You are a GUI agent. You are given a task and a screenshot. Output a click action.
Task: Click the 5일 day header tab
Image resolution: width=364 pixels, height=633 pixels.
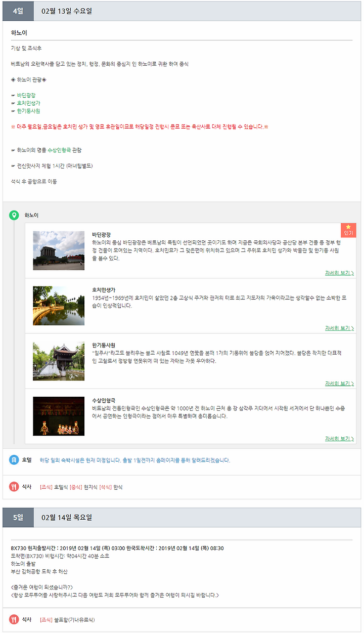click(18, 517)
